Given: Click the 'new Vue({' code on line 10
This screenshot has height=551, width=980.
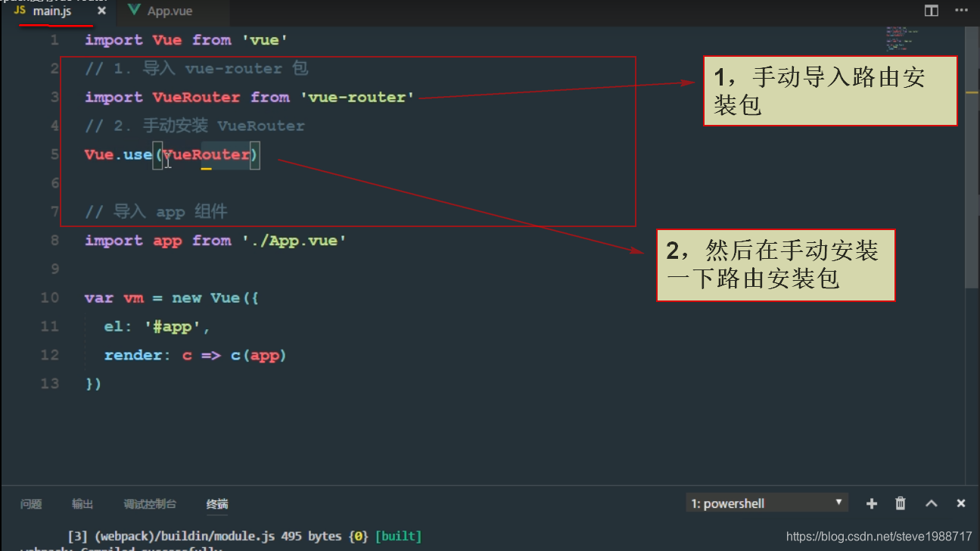Looking at the screenshot, I should click(216, 298).
